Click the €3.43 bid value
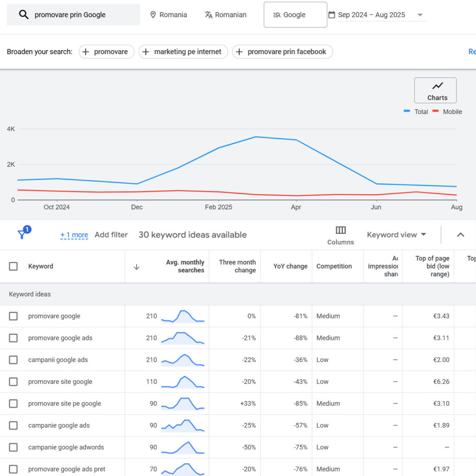 click(441, 316)
